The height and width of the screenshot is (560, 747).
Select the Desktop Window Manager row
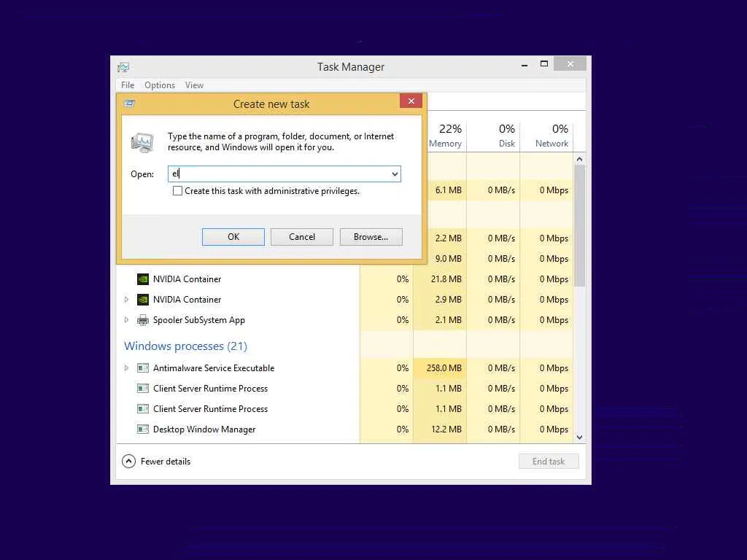point(345,429)
